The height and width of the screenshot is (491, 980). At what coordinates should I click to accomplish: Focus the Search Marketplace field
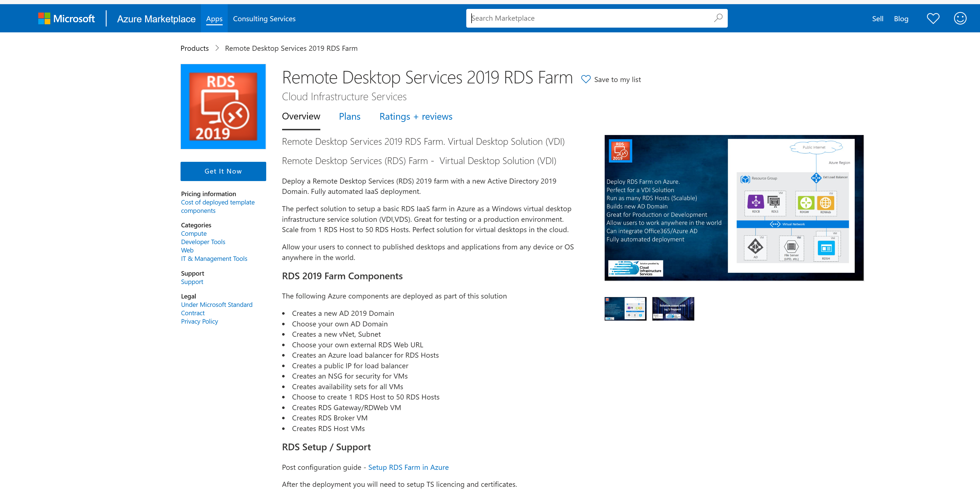(597, 18)
